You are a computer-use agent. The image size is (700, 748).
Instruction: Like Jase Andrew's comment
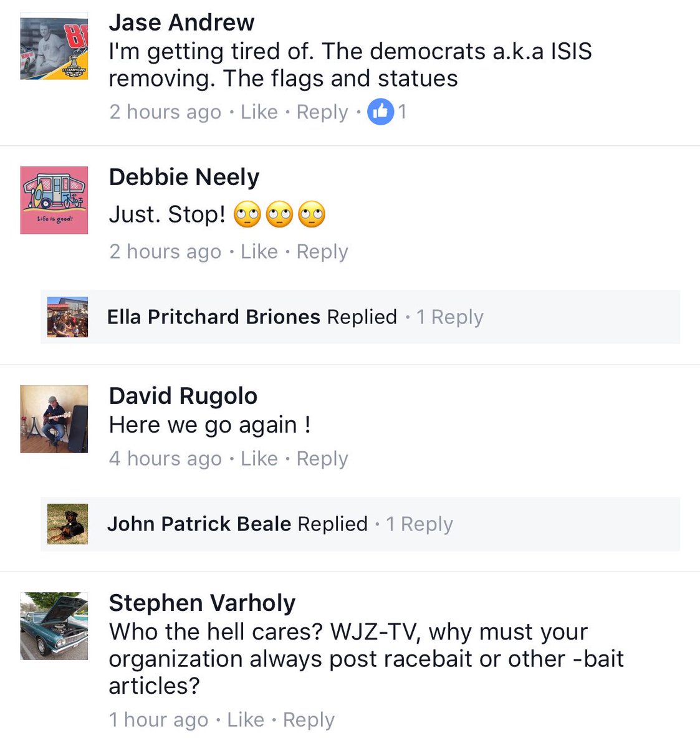(259, 112)
